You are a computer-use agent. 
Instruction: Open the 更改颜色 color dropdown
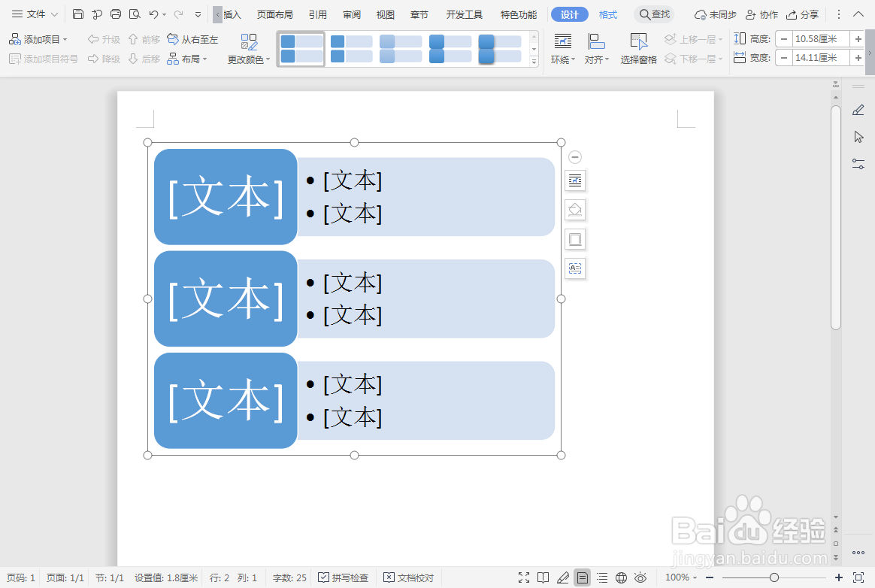point(248,49)
